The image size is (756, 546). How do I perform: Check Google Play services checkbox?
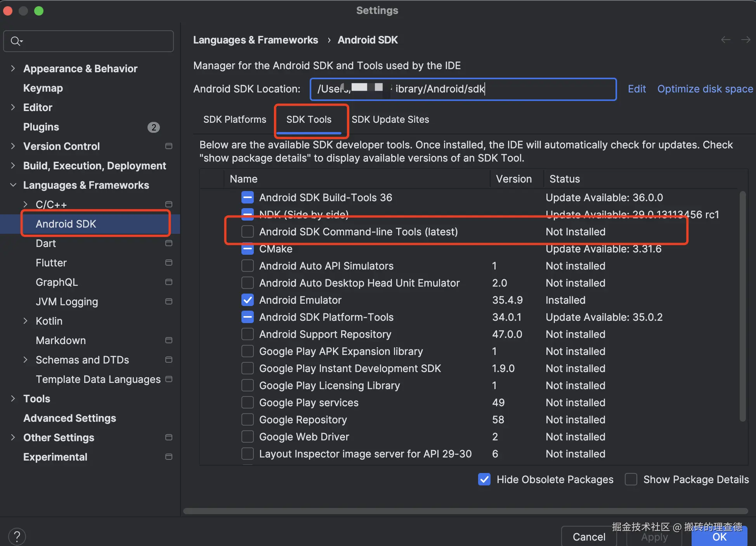click(x=248, y=402)
